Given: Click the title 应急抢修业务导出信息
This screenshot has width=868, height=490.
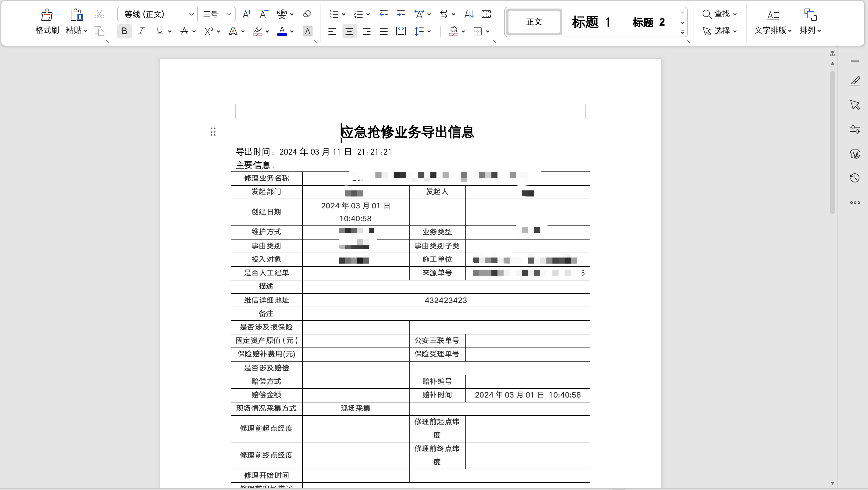Looking at the screenshot, I should click(407, 132).
